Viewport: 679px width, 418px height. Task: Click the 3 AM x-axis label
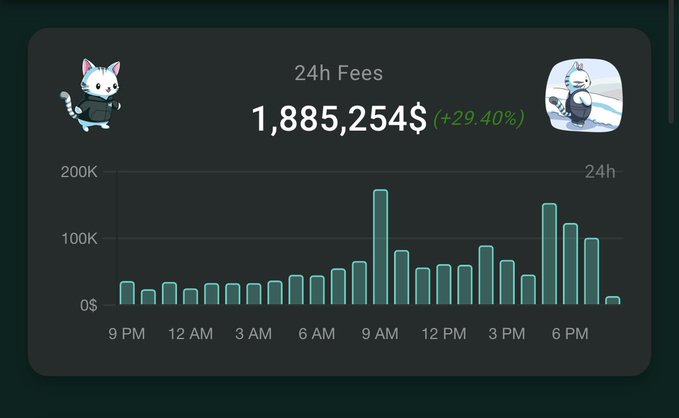(254, 334)
